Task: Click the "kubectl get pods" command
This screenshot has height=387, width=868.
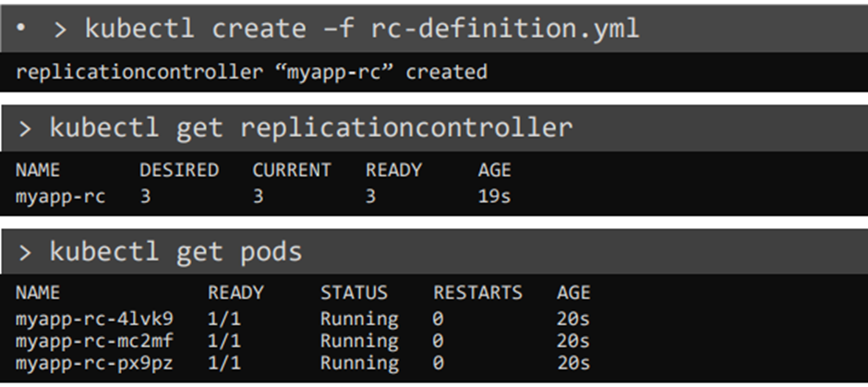Action: (176, 252)
